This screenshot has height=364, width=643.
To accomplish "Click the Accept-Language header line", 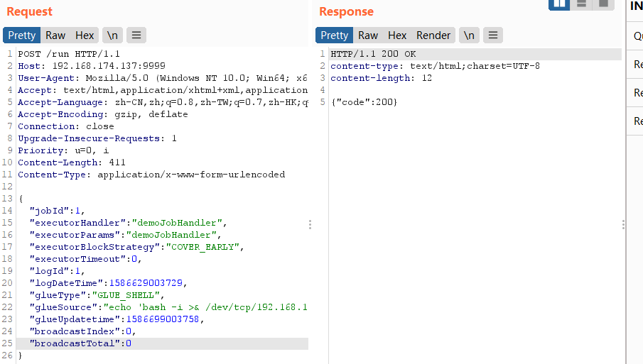I will (163, 102).
